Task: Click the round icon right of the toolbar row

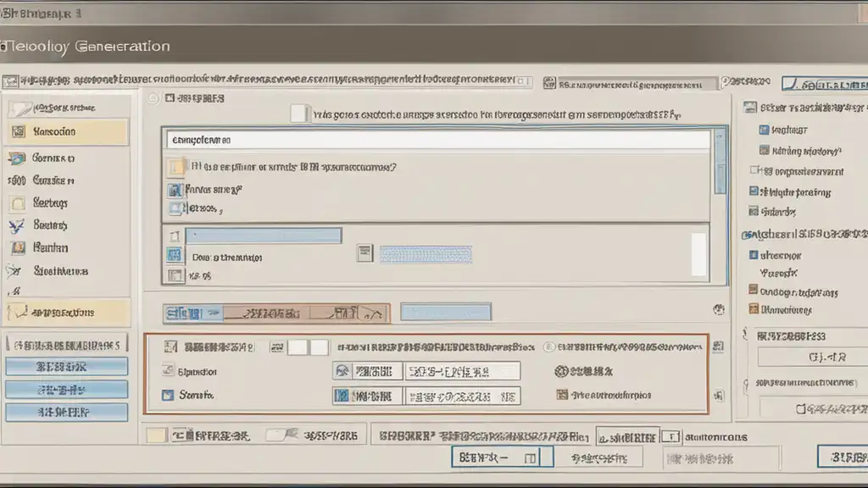Action: [719, 309]
